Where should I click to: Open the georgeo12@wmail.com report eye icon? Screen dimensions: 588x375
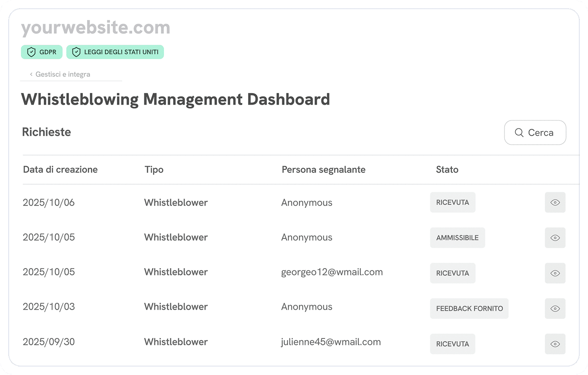coord(555,273)
